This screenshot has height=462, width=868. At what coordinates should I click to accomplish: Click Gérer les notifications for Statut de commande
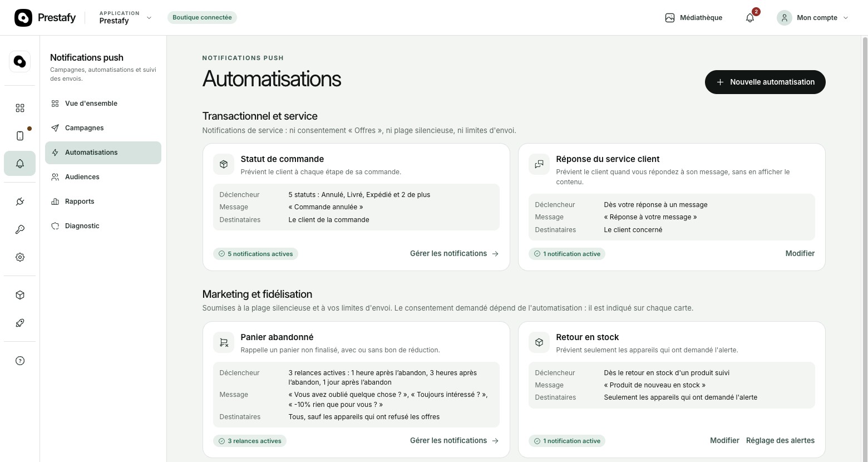455,254
